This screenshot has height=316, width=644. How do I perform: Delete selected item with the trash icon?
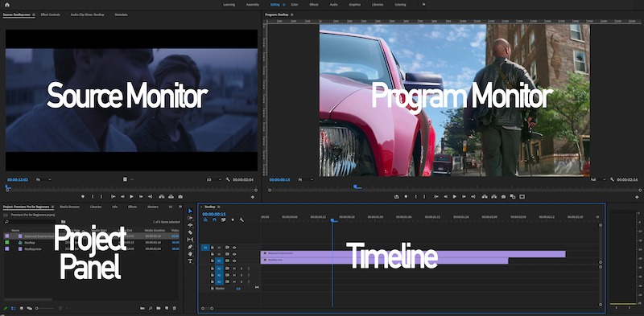coord(175,308)
